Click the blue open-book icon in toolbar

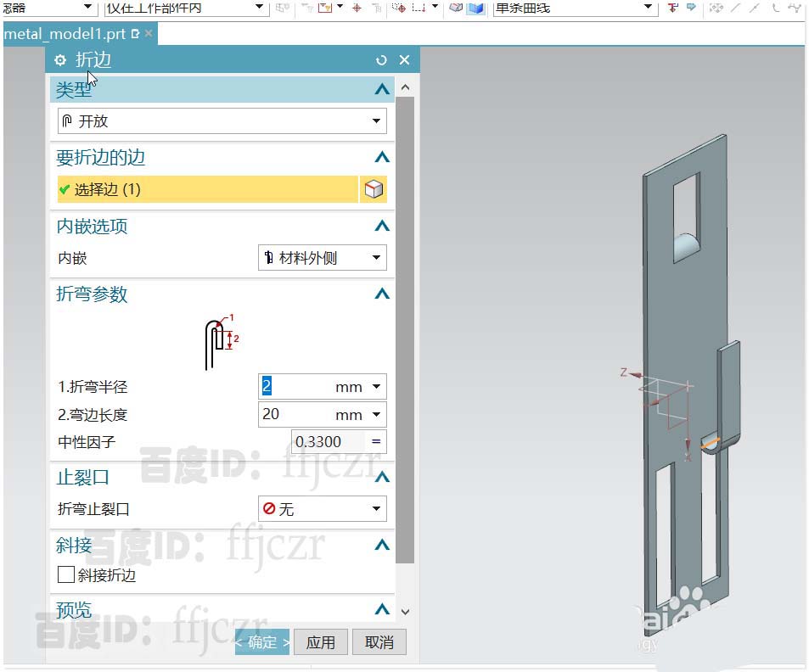(475, 8)
